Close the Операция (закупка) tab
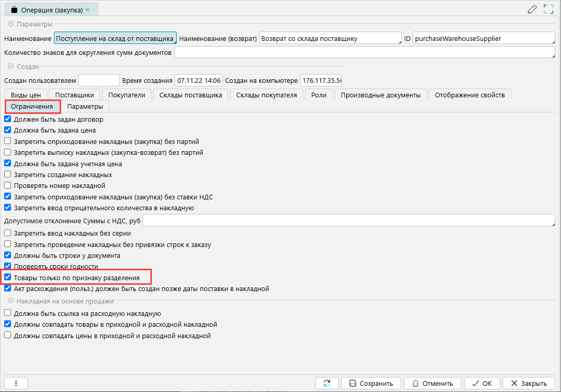Image resolution: width=561 pixels, height=392 pixels. click(88, 10)
